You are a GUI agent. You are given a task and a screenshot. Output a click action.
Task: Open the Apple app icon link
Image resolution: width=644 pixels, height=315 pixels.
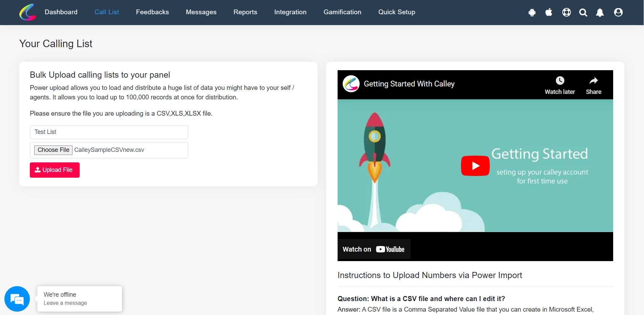pos(549,13)
